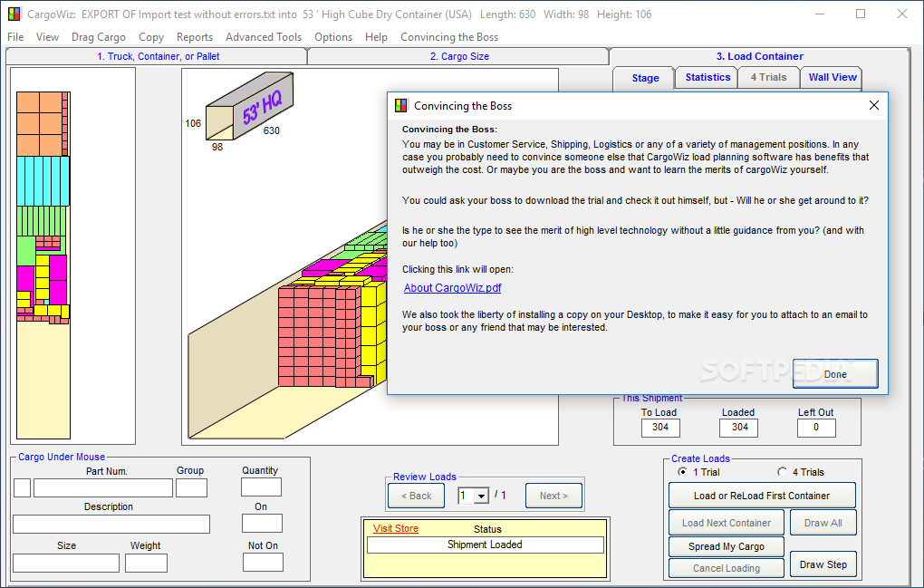Click the Convincing the Boss dialog icon

point(400,105)
